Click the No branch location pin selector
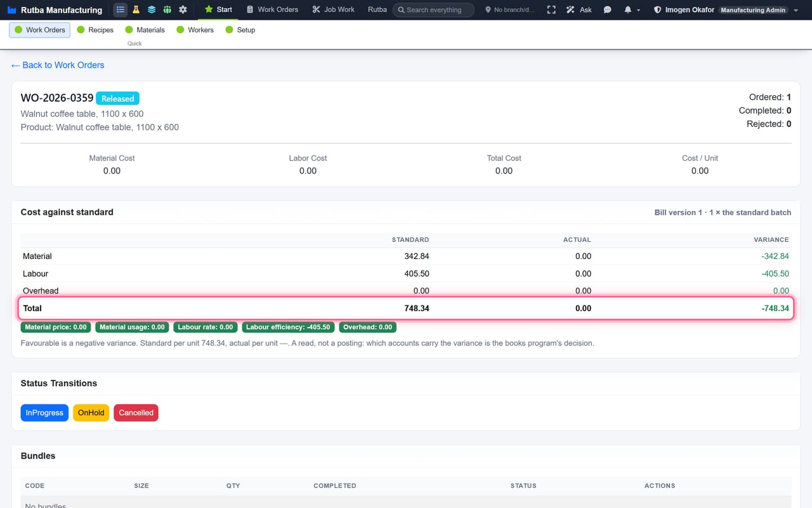The height and width of the screenshot is (508, 812). pos(510,10)
